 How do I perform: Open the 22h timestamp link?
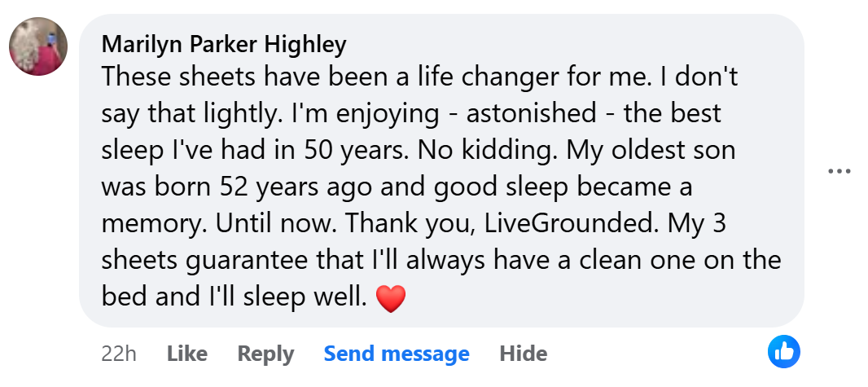(x=118, y=354)
